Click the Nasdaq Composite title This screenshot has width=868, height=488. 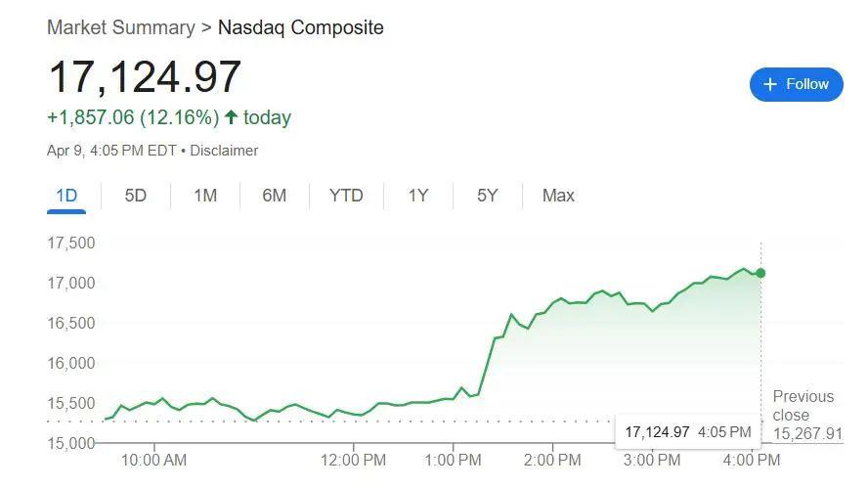pyautogui.click(x=301, y=27)
